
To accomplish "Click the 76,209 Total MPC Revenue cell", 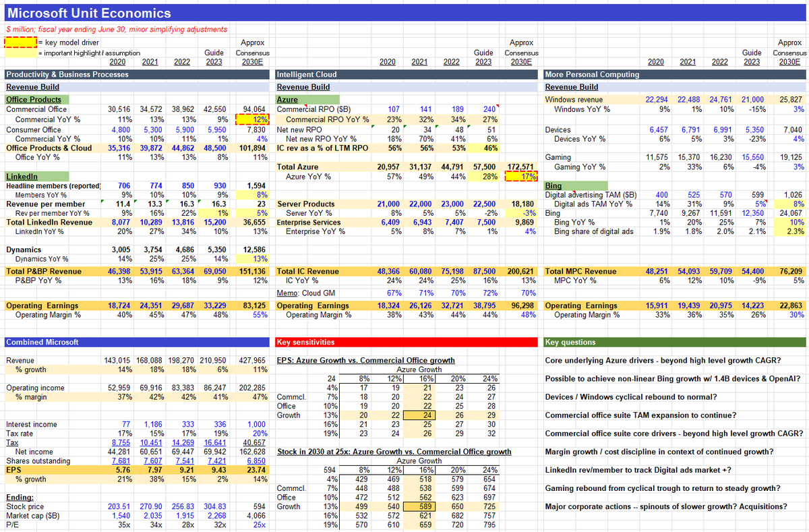I will pyautogui.click(x=789, y=272).
